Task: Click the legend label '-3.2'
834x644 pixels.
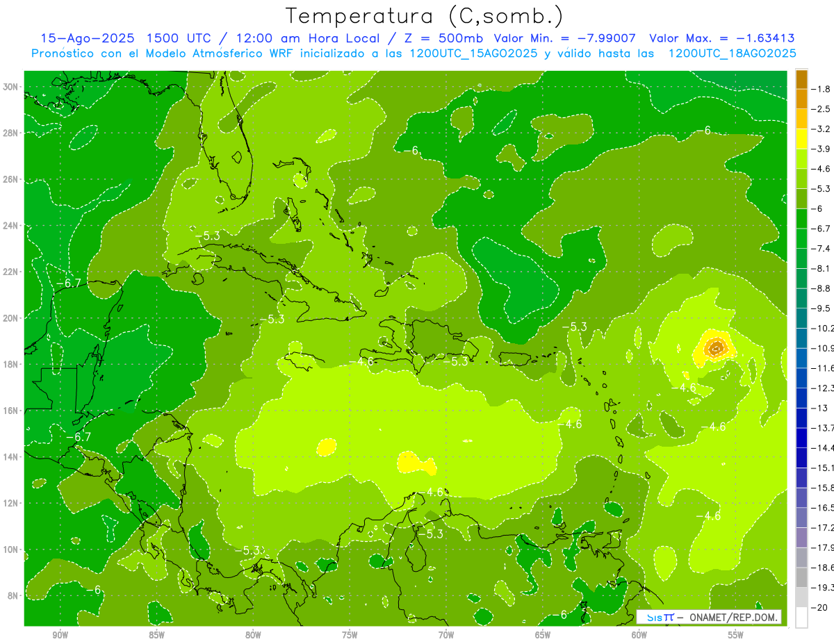Action: click(821, 129)
